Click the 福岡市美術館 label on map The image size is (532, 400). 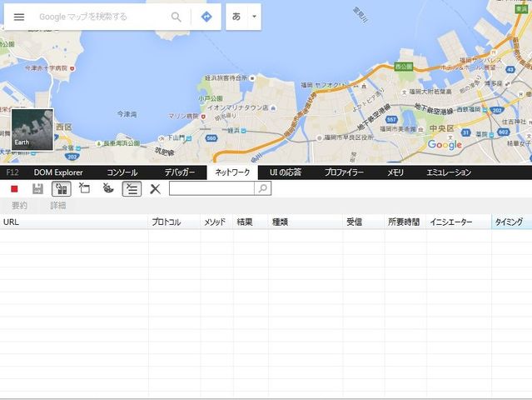coord(398,129)
